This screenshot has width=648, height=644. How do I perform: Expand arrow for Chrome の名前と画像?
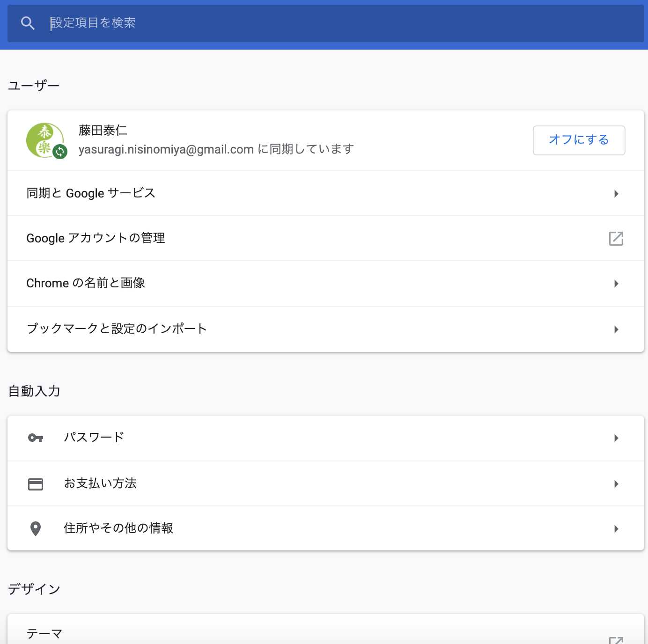pyautogui.click(x=616, y=284)
